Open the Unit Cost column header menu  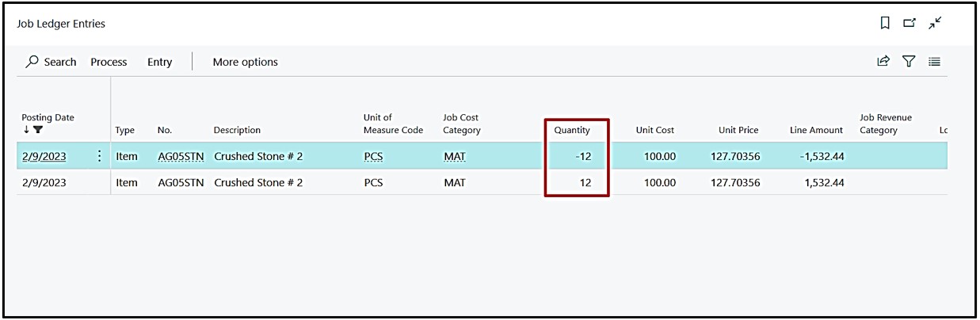(x=654, y=130)
